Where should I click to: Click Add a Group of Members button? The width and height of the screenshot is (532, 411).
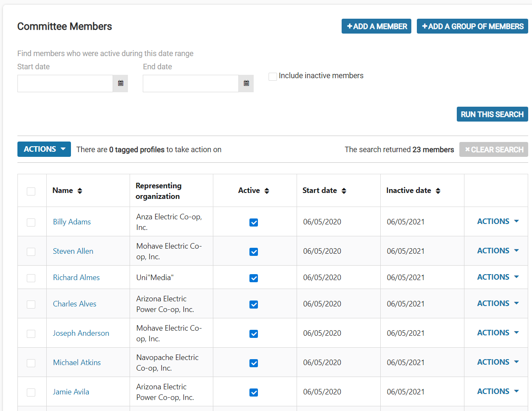click(x=473, y=26)
